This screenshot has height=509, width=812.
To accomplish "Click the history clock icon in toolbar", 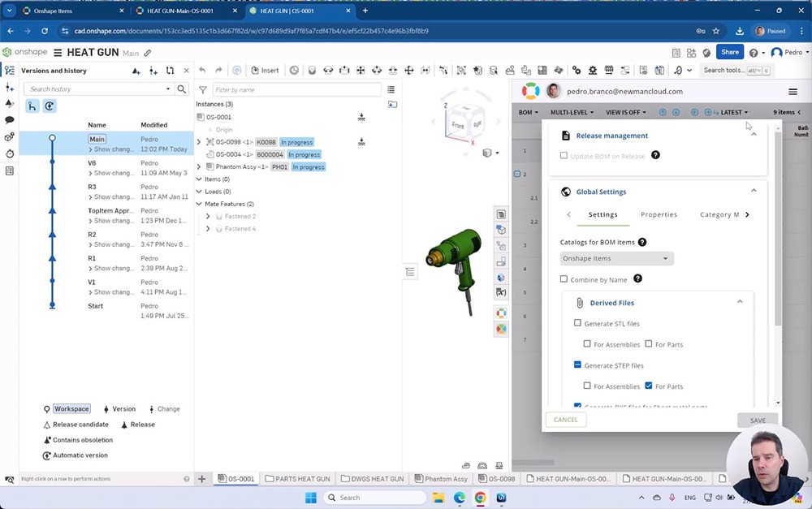I will tap(294, 71).
